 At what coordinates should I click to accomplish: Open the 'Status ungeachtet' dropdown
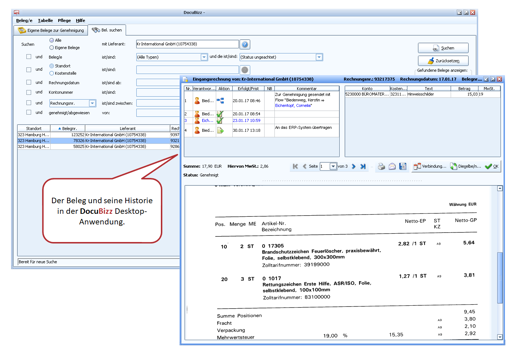[319, 57]
